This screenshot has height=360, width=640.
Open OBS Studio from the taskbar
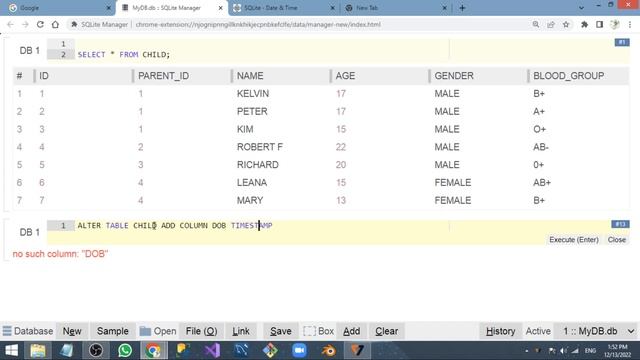[96, 351]
